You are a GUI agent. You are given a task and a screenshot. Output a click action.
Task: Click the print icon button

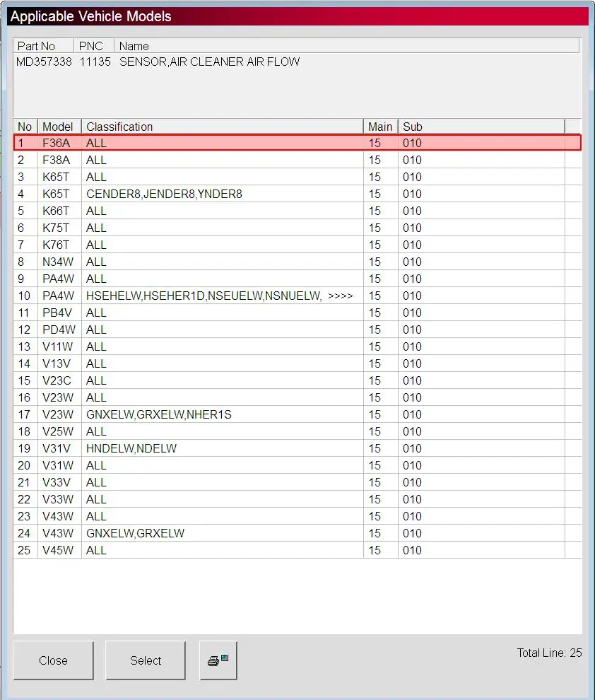[x=218, y=660]
